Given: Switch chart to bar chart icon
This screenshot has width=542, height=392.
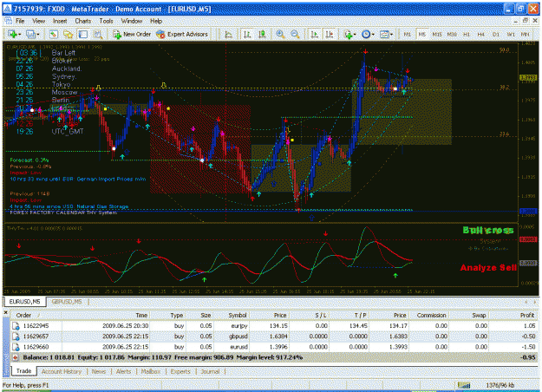Looking at the screenshot, I should 247,34.
